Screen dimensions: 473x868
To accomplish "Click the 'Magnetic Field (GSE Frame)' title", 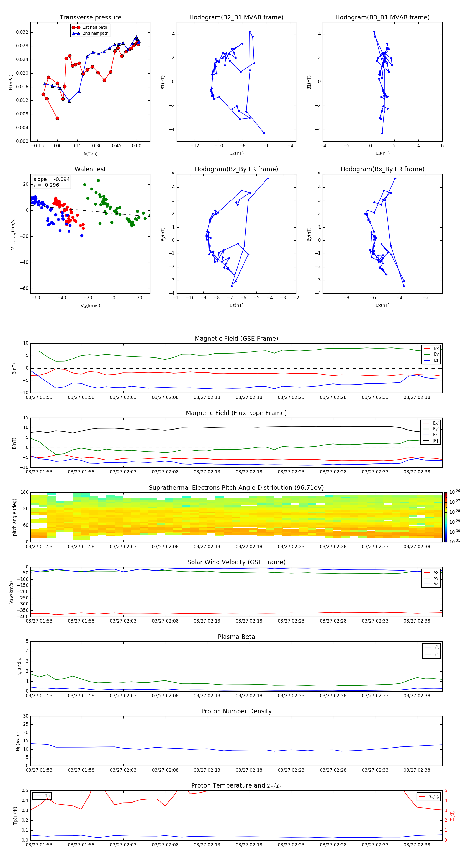I will 236,339.
